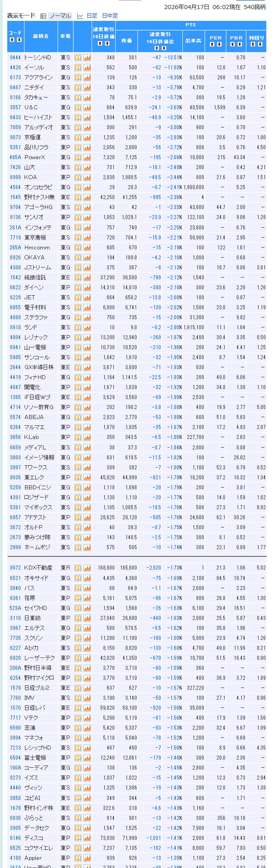The image size is (274, 868).
Task: Click the book icon for PowerX
Action: [78, 157]
